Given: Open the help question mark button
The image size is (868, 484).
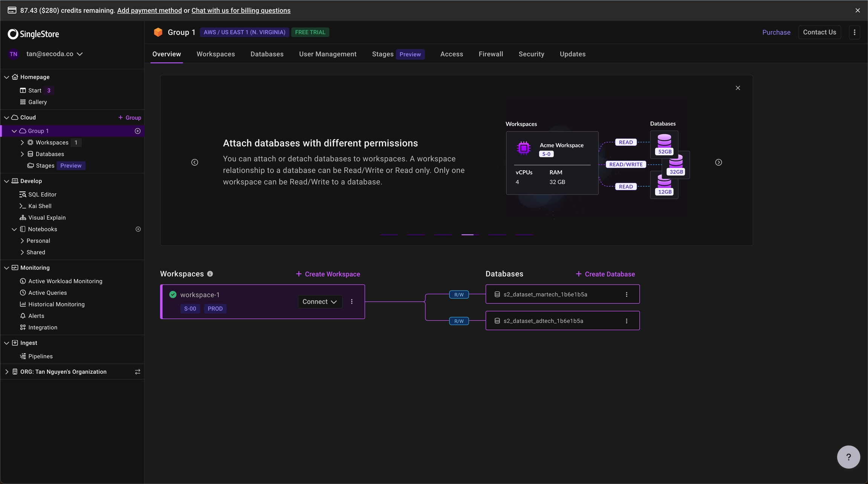Looking at the screenshot, I should point(848,457).
